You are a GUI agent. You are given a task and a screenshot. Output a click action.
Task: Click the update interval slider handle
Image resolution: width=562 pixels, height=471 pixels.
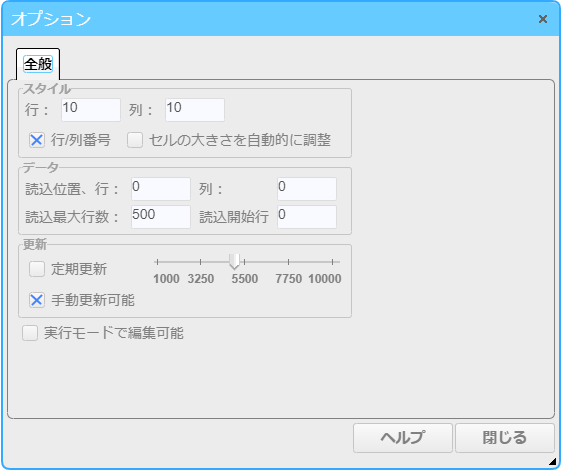click(x=234, y=262)
